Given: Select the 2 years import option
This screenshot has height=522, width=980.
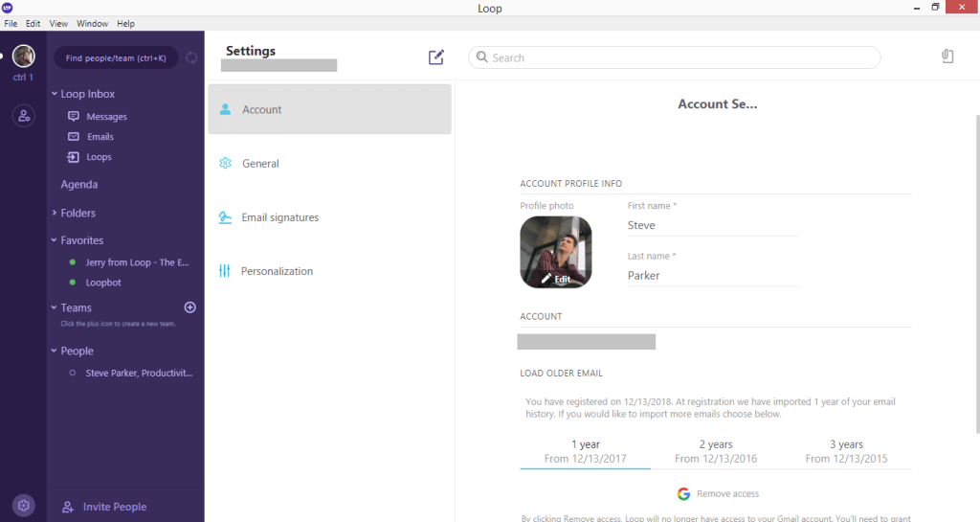Looking at the screenshot, I should click(715, 451).
